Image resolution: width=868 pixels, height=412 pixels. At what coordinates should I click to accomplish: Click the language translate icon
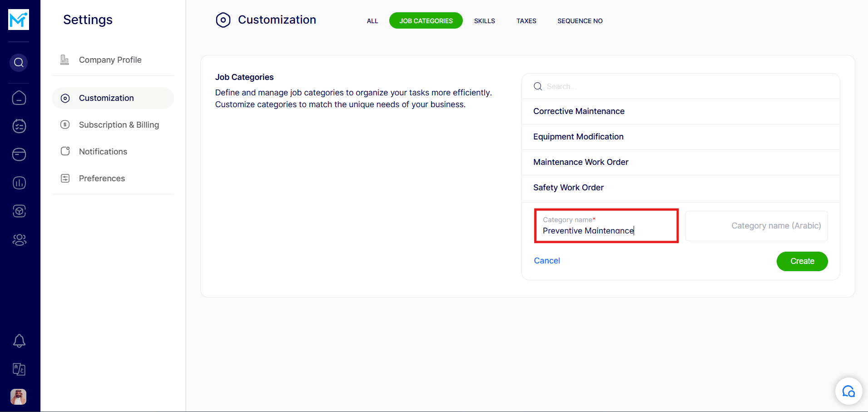19,369
